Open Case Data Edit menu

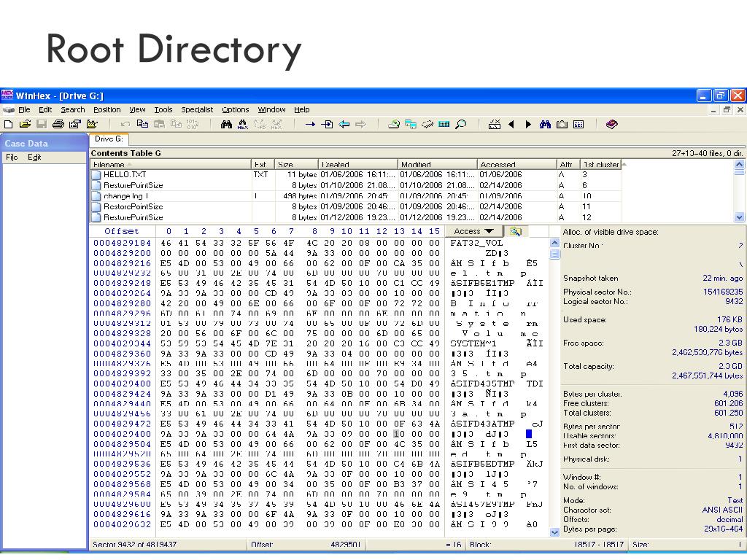click(34, 157)
